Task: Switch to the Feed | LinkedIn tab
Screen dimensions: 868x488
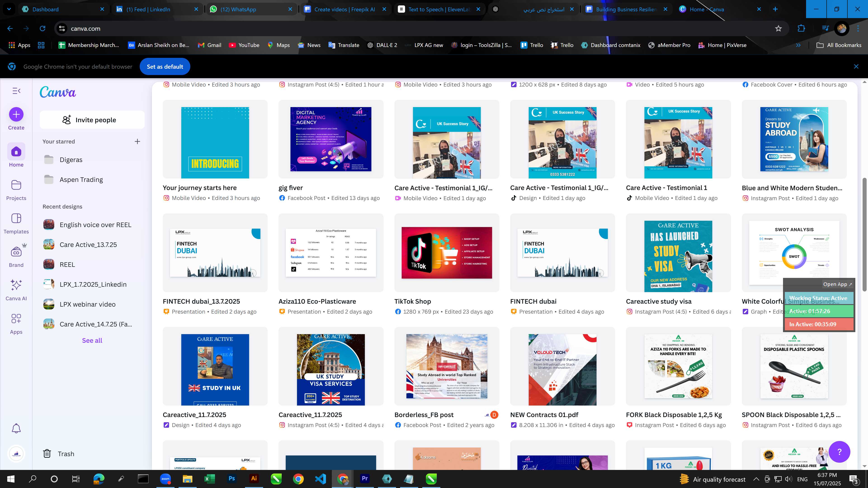Action: coord(157,9)
